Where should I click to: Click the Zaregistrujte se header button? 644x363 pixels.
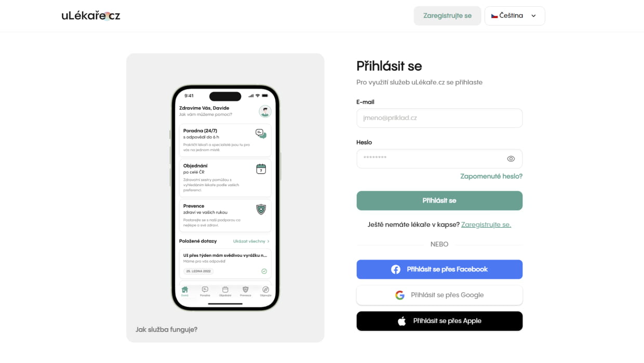(447, 16)
